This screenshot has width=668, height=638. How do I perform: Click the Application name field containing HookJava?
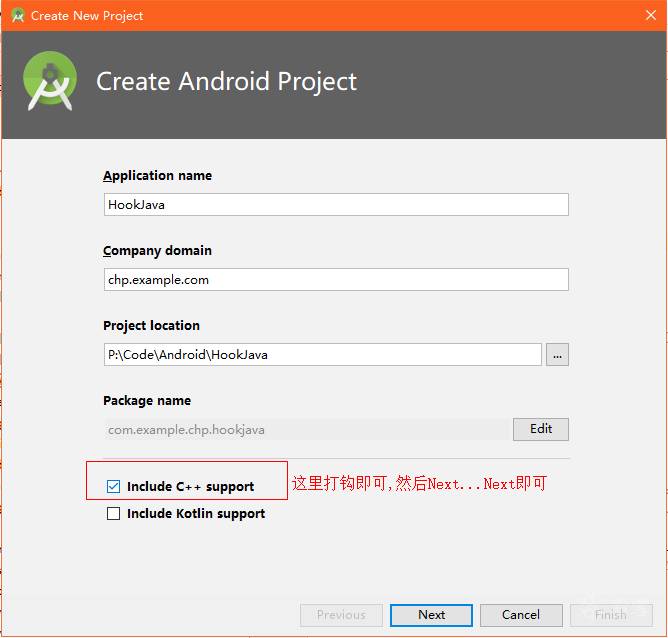[x=336, y=204]
